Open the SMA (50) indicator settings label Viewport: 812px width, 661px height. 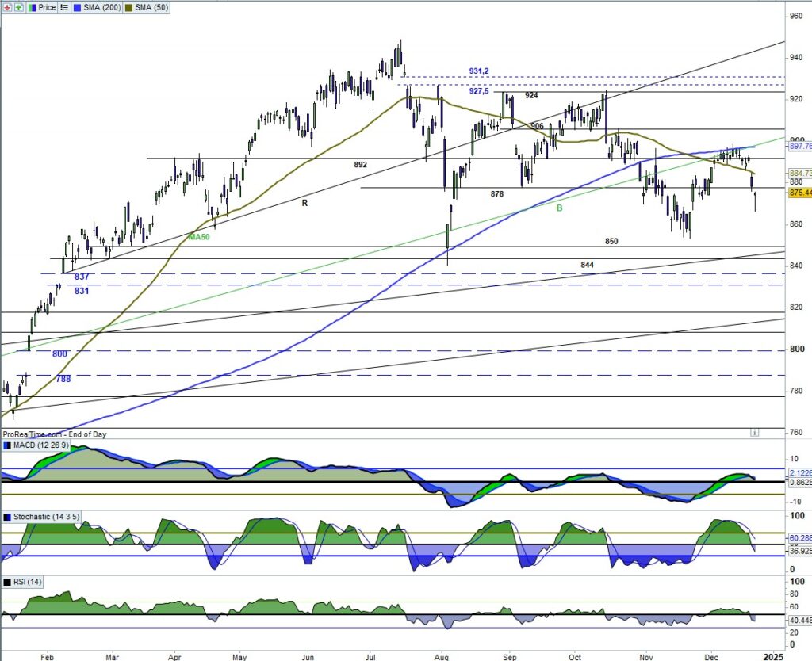tap(151, 7)
